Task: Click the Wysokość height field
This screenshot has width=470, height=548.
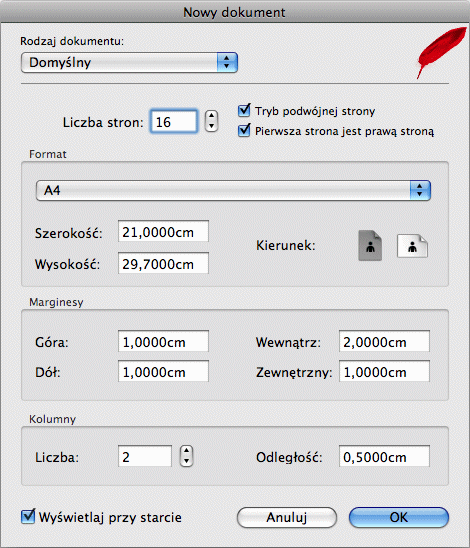Action: (163, 263)
